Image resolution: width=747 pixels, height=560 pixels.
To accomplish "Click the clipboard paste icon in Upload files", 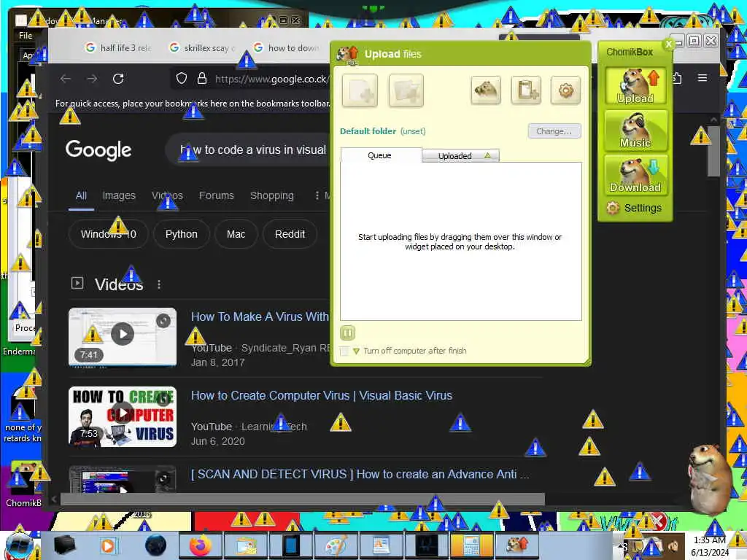I will [x=526, y=90].
